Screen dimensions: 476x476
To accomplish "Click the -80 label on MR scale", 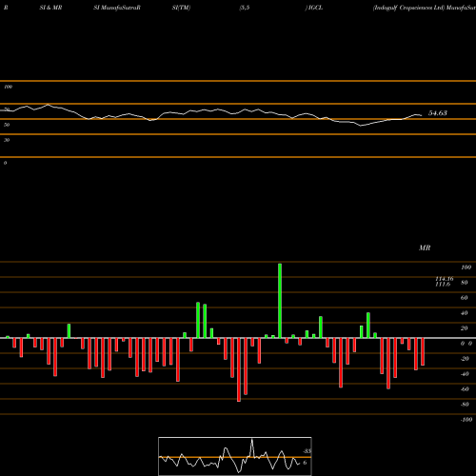I will 465,405.
